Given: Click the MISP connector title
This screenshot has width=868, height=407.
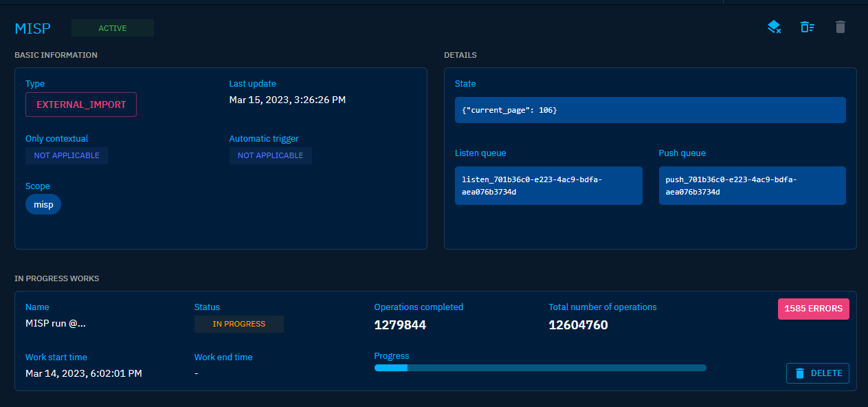Looking at the screenshot, I should pos(33,28).
